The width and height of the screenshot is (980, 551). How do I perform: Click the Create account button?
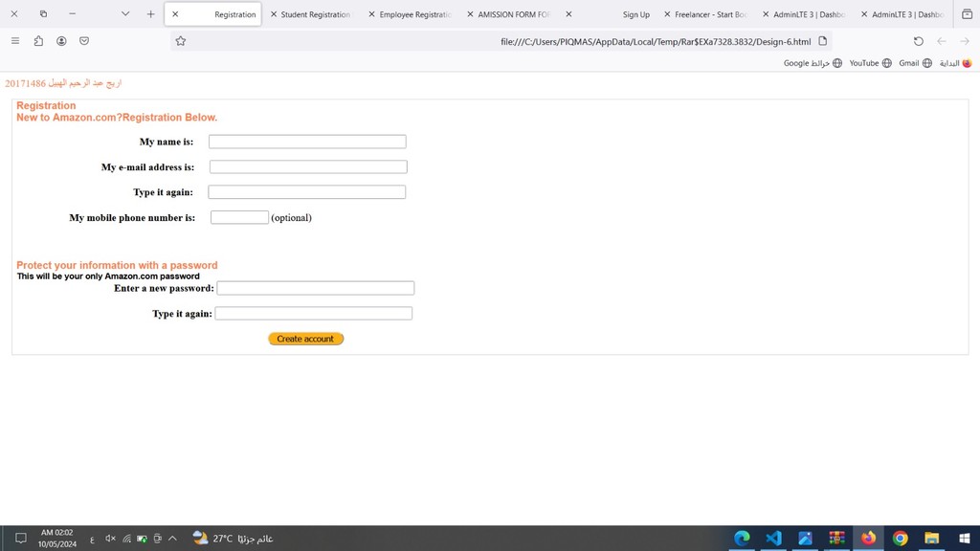click(305, 339)
